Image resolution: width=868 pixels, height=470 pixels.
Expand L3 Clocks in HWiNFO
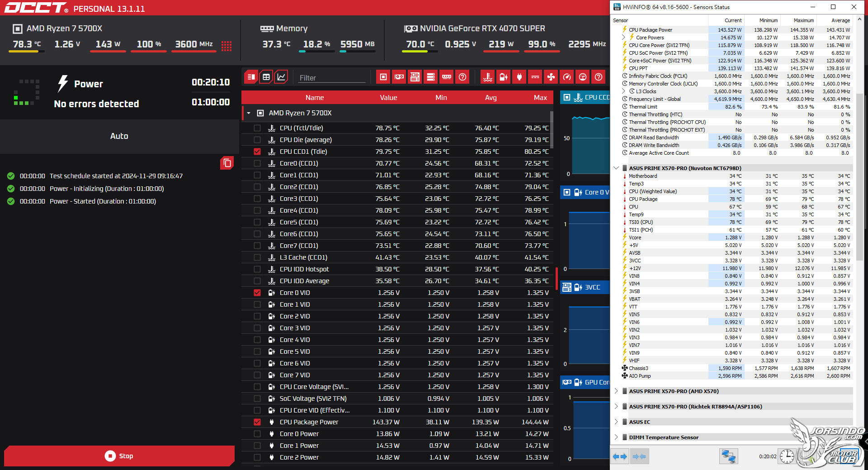[x=623, y=91]
